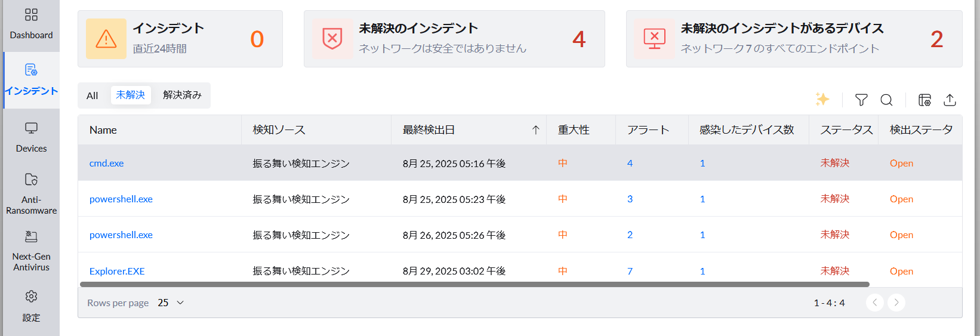Click the AI sparkle icon in toolbar
The width and height of the screenshot is (980, 336).
822,99
